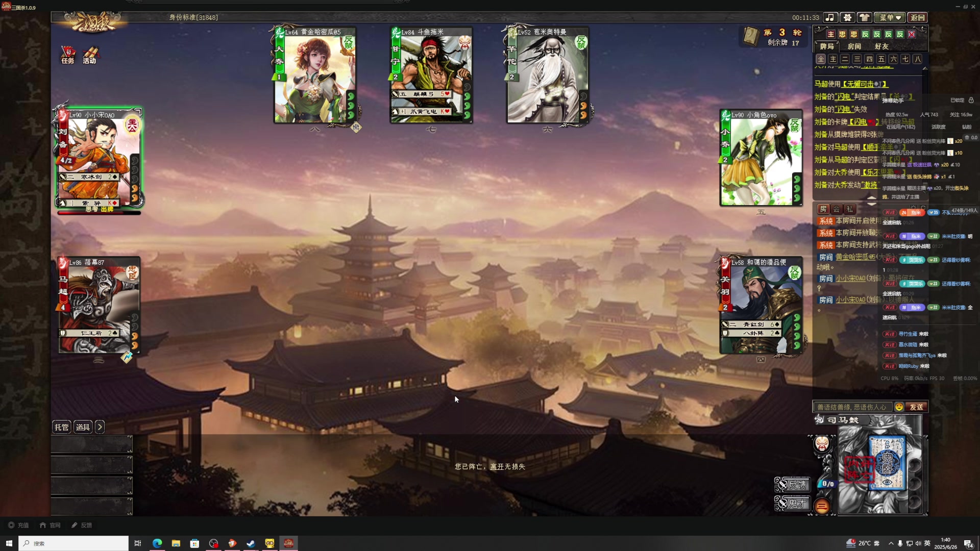Click the 充值 recharge link
The height and width of the screenshot is (551, 980).
coord(18,525)
